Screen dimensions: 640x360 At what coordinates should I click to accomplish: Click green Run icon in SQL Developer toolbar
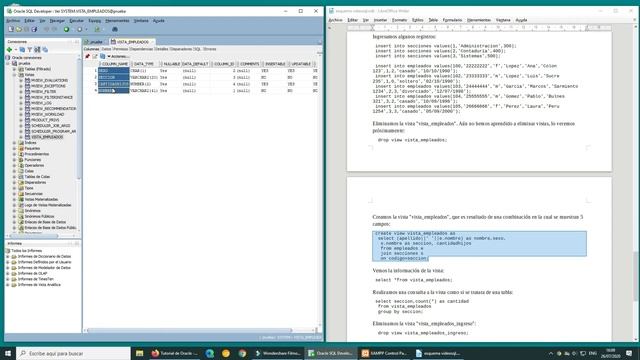(x=66, y=29)
